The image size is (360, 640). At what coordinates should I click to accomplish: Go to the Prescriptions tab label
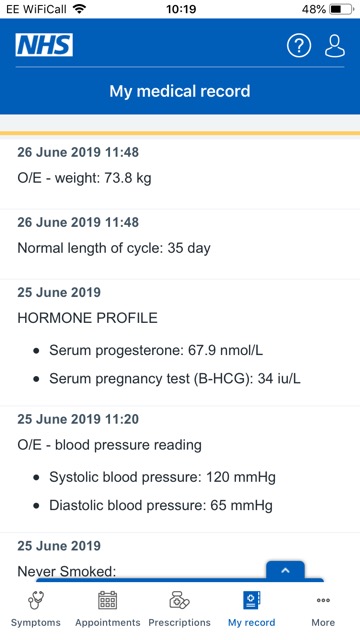click(x=180, y=622)
